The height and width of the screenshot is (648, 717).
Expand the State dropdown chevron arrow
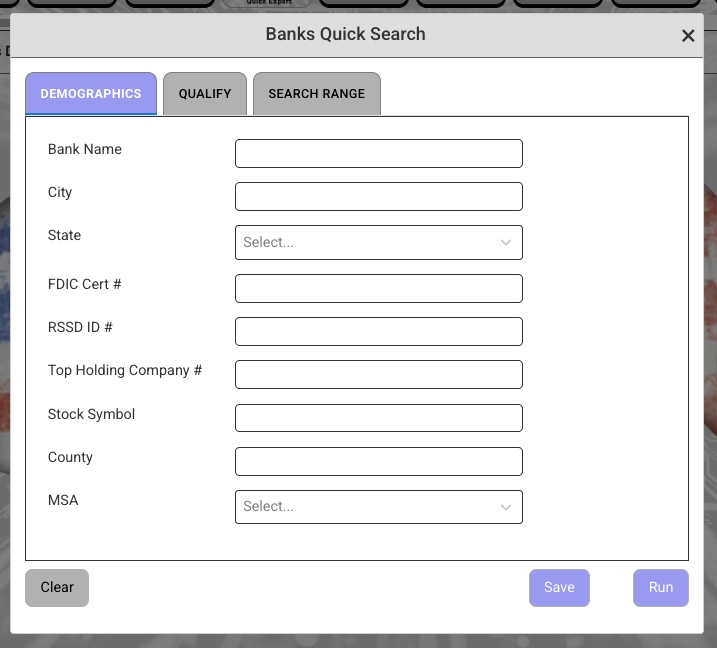point(506,242)
